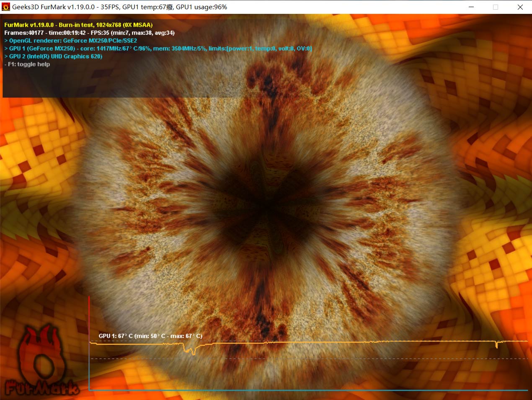The height and width of the screenshot is (400, 532).
Task: Click the GPU 1 temperature graph label
Action: click(150, 336)
